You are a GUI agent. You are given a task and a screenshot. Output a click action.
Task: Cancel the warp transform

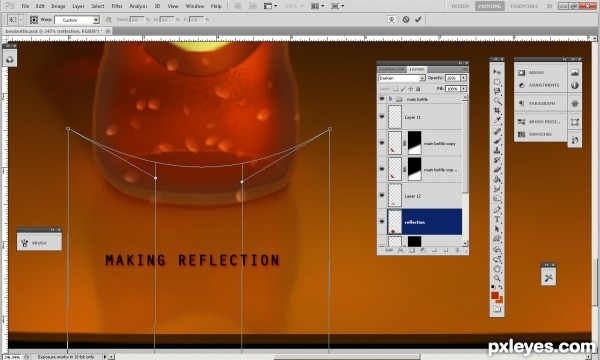(x=406, y=19)
